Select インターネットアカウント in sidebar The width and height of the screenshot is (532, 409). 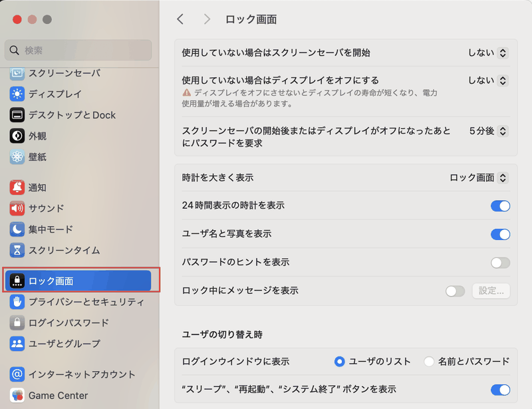point(78,374)
